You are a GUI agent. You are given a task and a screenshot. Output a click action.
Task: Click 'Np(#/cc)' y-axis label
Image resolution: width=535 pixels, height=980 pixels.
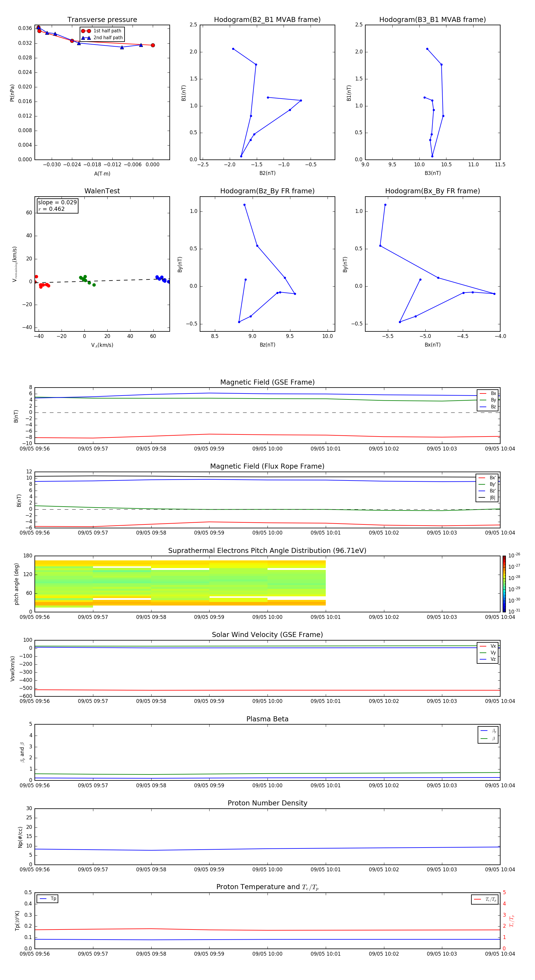(x=20, y=837)
